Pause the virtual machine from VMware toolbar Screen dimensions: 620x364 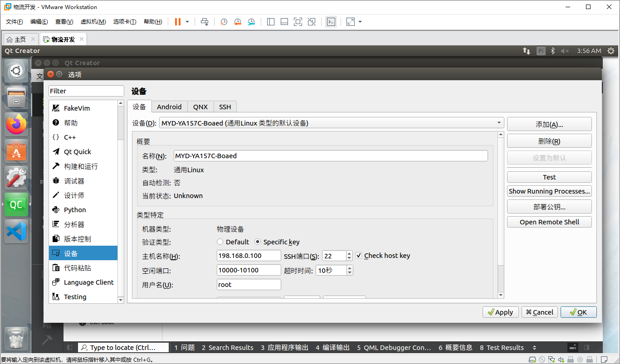coord(177,22)
